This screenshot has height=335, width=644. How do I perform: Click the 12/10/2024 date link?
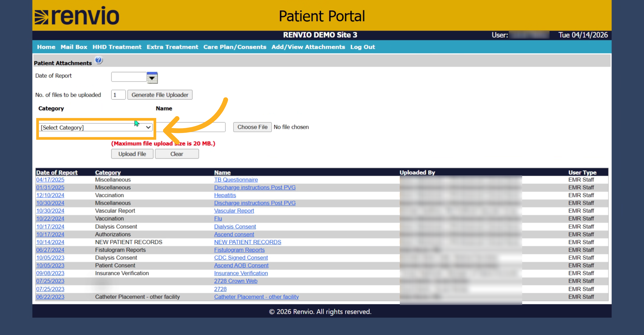[50, 195]
